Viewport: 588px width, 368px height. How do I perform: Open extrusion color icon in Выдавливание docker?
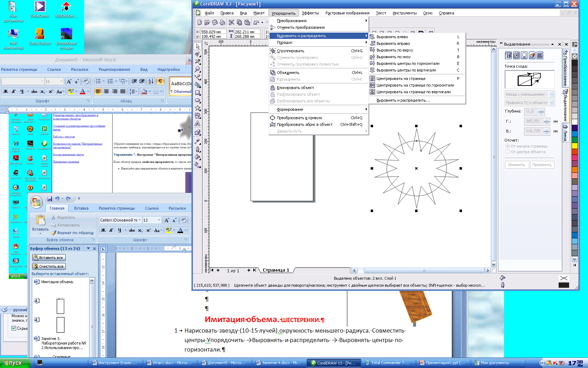coord(532,55)
